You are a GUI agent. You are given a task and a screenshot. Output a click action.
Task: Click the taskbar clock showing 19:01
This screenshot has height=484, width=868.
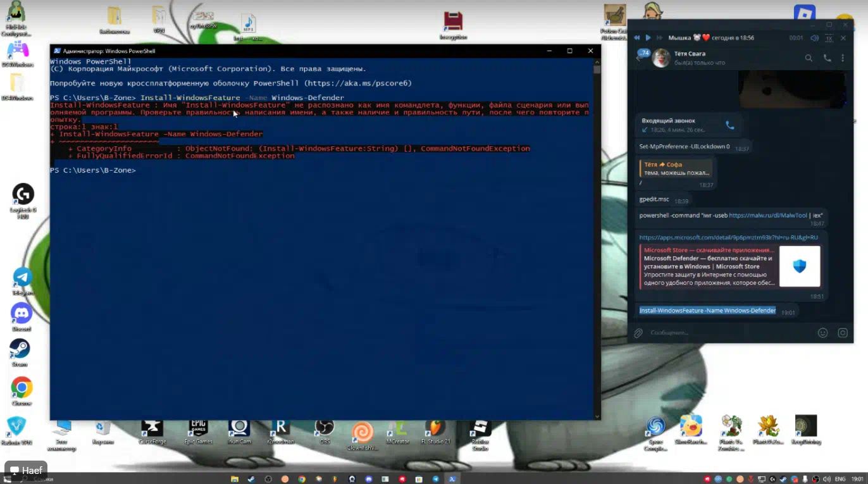857,479
